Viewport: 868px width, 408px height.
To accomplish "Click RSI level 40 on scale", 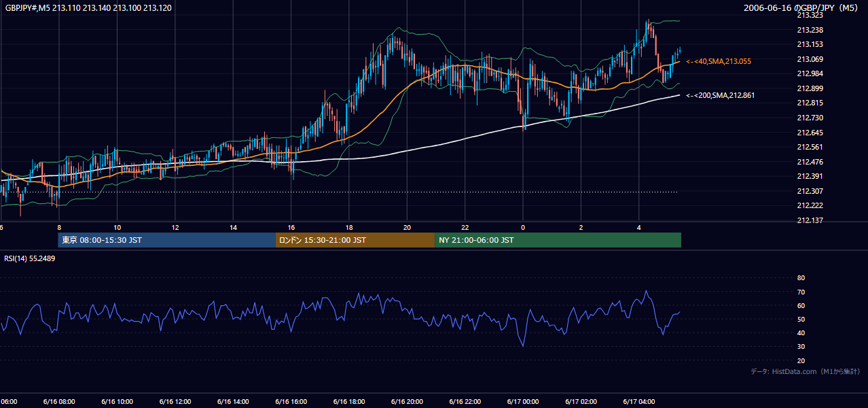I will pyautogui.click(x=801, y=333).
